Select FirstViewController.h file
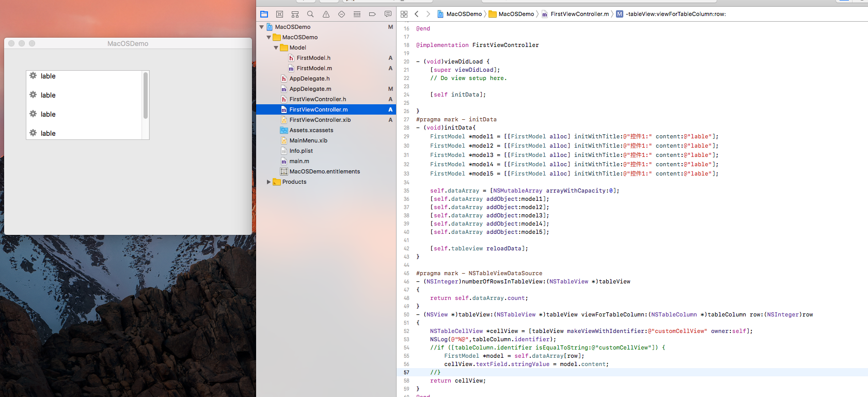This screenshot has height=397, width=868. tap(318, 99)
